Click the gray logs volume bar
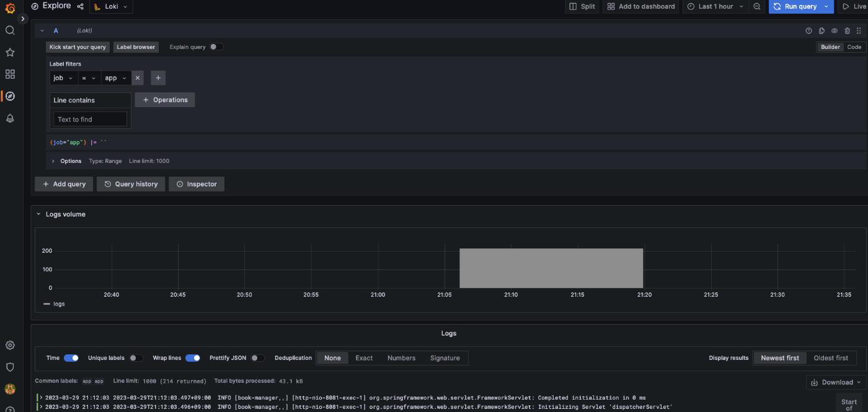Viewport: 868px width, 412px height. (x=551, y=268)
